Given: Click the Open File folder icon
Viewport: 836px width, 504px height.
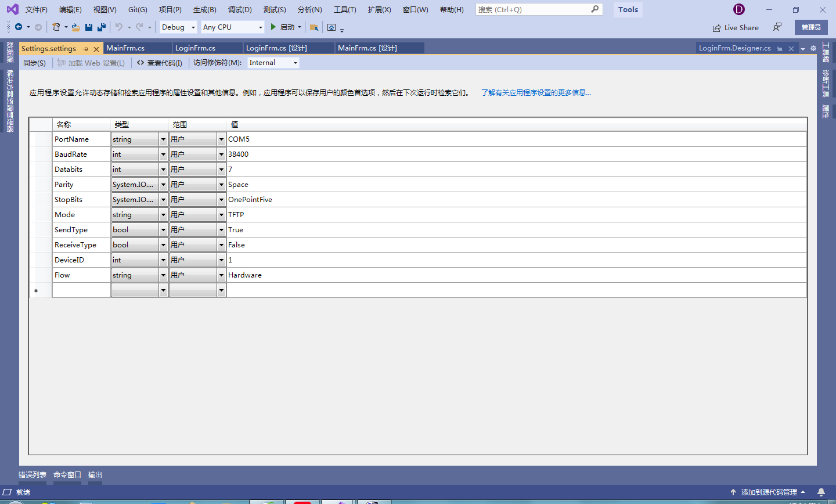Looking at the screenshot, I should (x=75, y=27).
